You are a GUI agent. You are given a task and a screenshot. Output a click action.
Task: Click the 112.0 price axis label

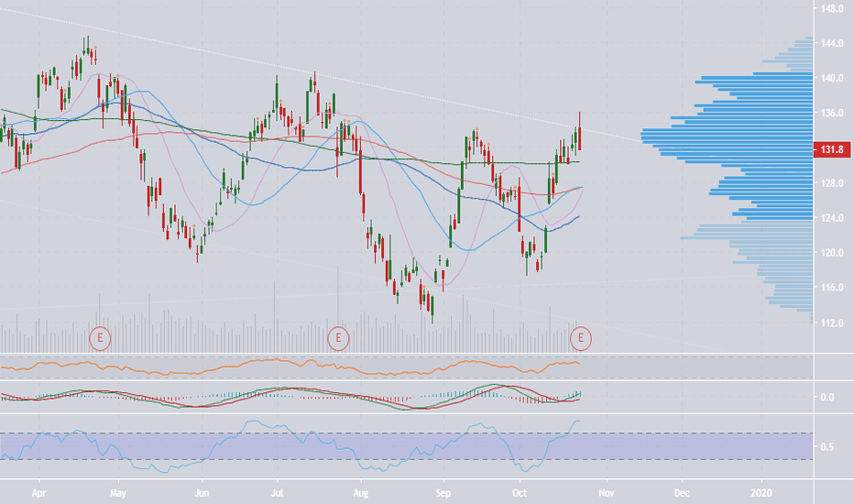[832, 323]
